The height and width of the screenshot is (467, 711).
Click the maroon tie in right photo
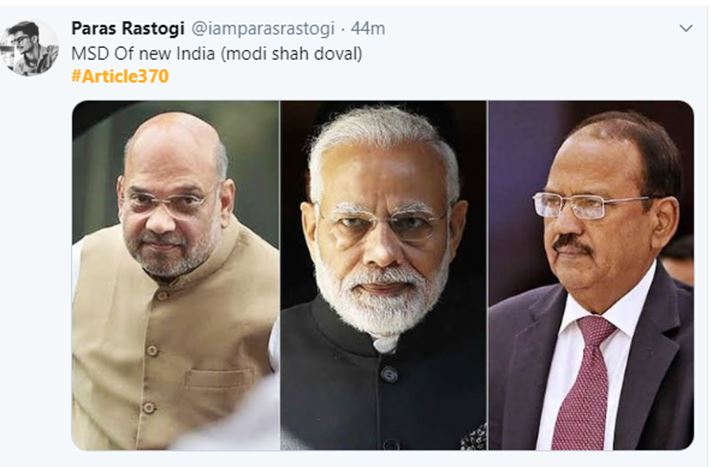[582, 384]
